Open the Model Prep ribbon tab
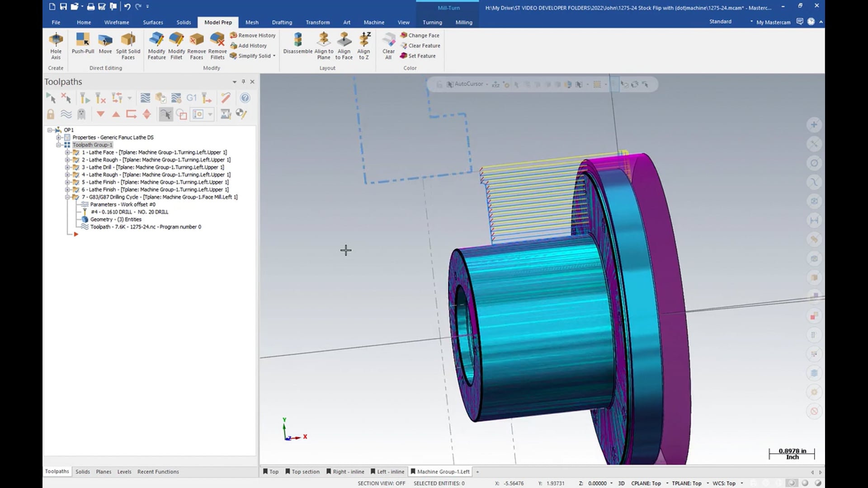 [x=218, y=22]
